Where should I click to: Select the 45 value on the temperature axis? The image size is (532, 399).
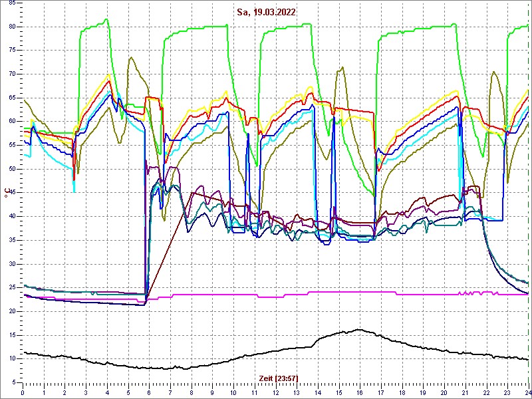point(11,193)
